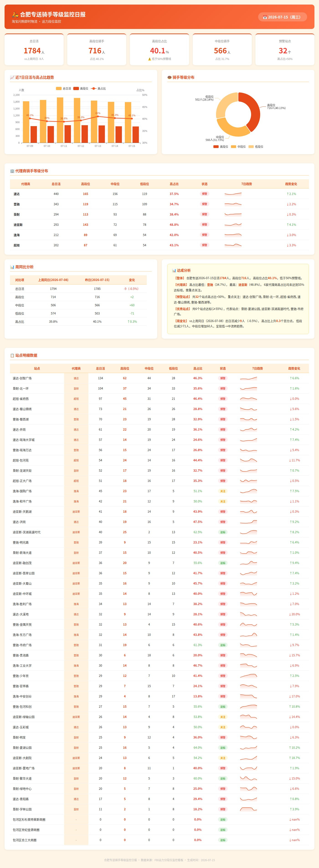The height and width of the screenshot is (868, 319).
Task: Click 48.8% 高占比 value for 迪亚斯
Action: point(174,225)
